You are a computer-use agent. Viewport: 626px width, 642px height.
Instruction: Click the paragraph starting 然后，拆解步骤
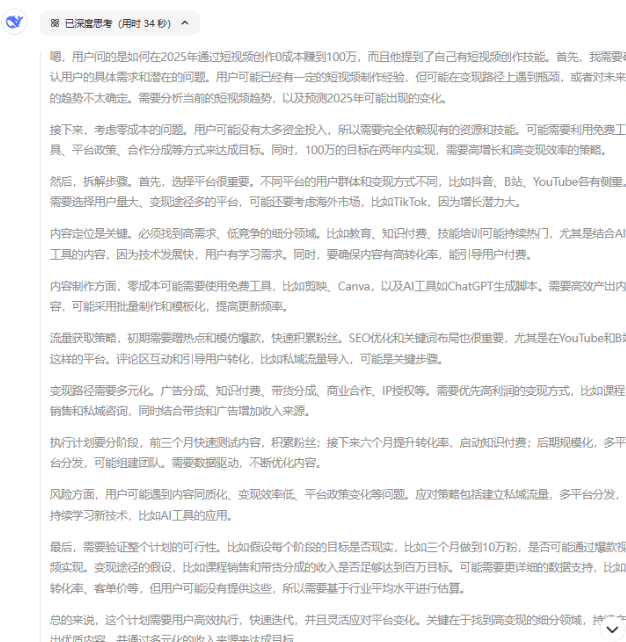click(x=338, y=192)
